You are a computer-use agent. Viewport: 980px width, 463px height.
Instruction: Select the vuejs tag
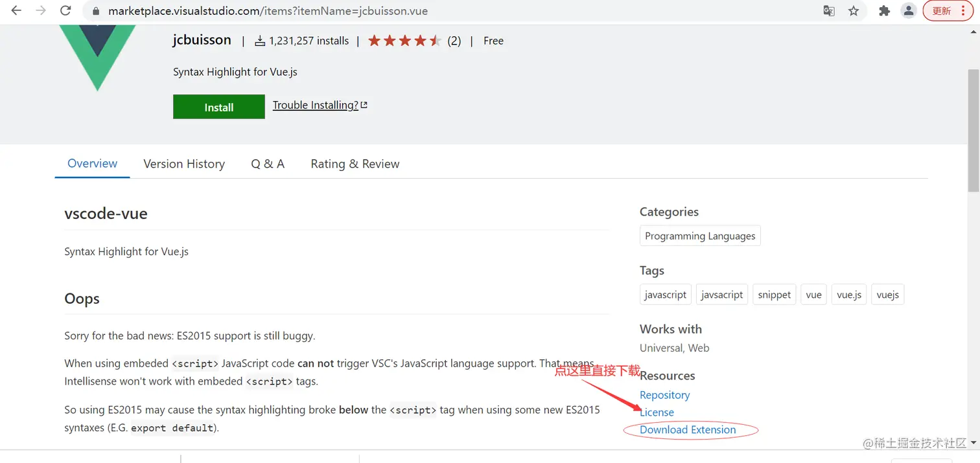tap(888, 295)
